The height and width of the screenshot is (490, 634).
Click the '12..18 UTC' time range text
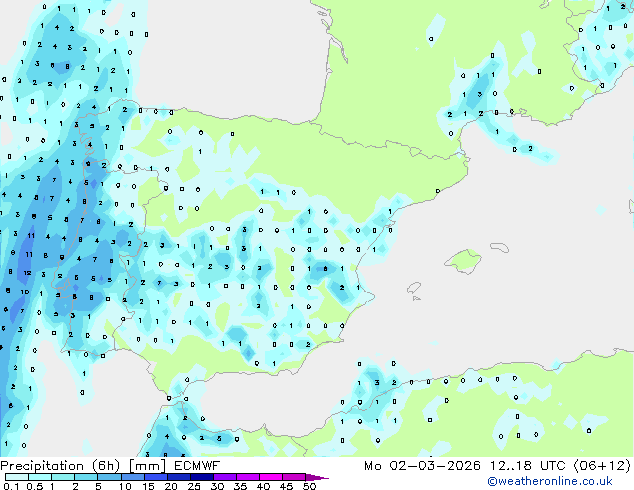pyautogui.click(x=528, y=466)
